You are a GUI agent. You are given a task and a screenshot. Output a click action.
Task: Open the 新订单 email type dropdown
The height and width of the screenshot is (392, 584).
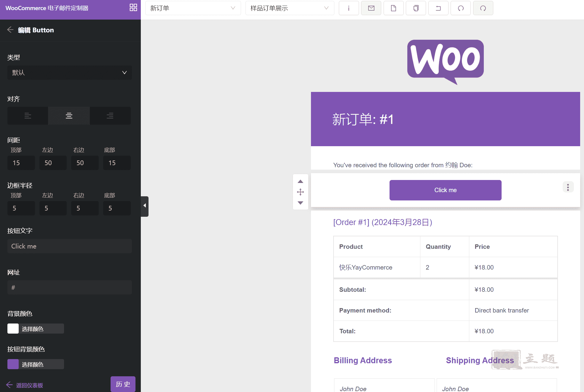click(x=193, y=8)
